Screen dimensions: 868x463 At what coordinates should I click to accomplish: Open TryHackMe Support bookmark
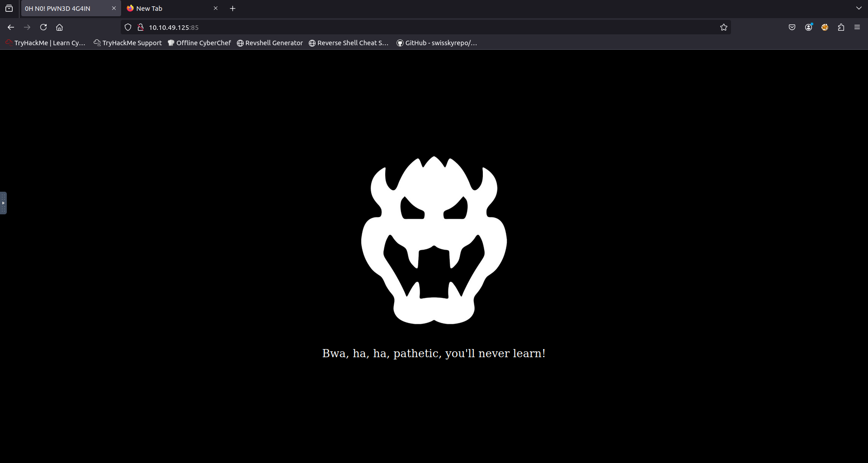coord(128,43)
